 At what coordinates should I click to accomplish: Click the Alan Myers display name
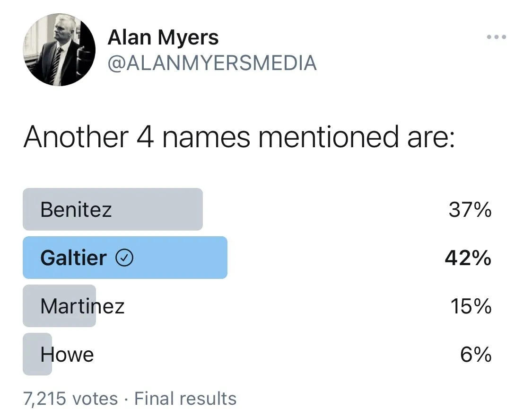[163, 37]
